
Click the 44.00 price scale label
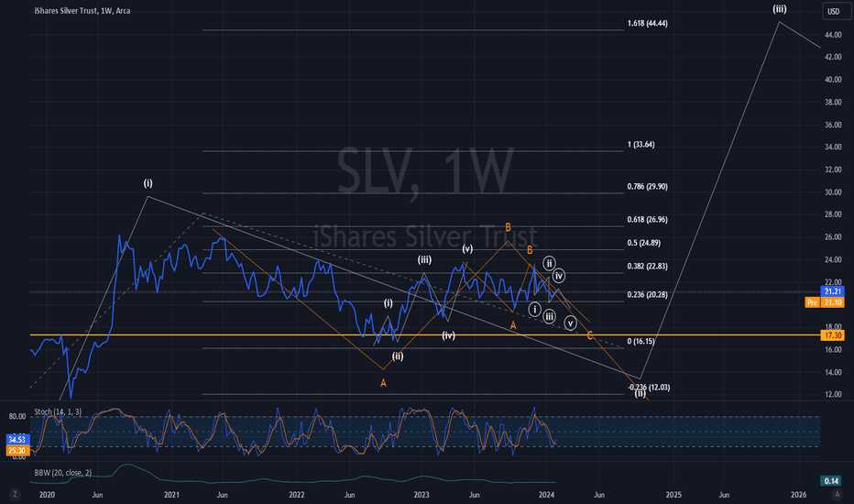click(833, 35)
